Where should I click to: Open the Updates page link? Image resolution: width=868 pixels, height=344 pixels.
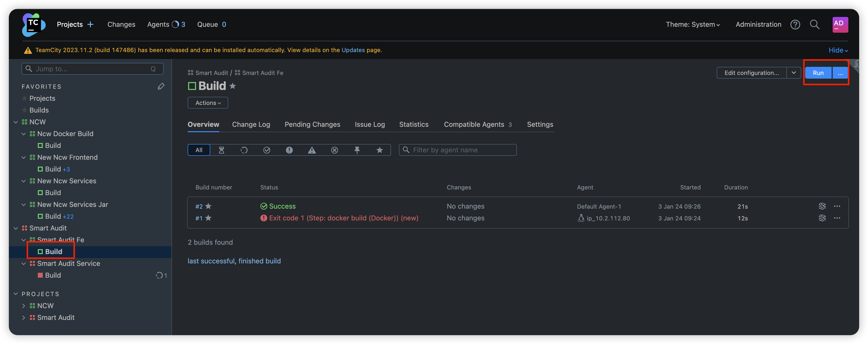[353, 50]
